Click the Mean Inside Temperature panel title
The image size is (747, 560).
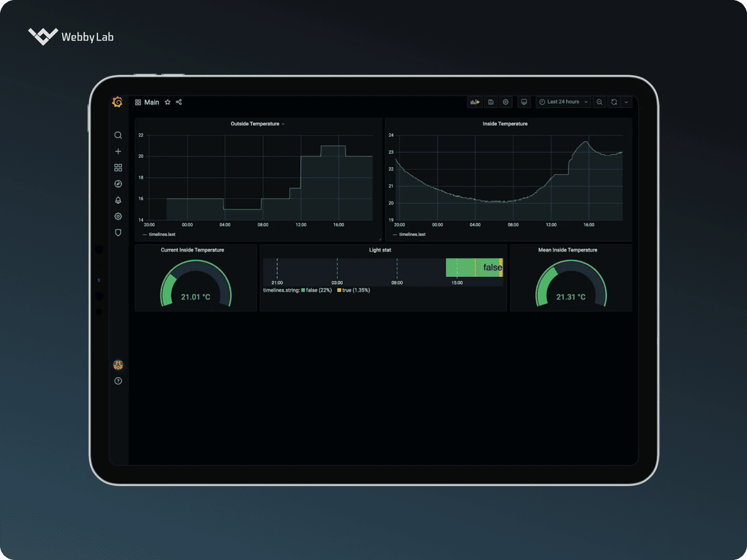click(x=568, y=250)
